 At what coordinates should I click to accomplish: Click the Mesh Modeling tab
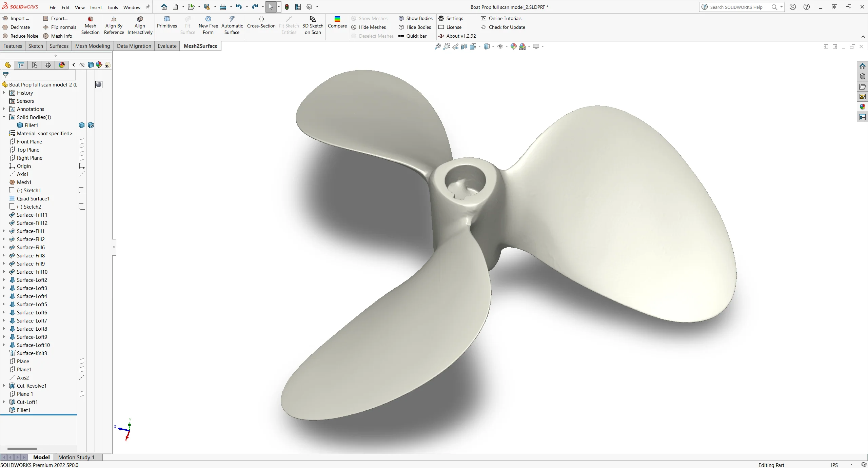(93, 45)
